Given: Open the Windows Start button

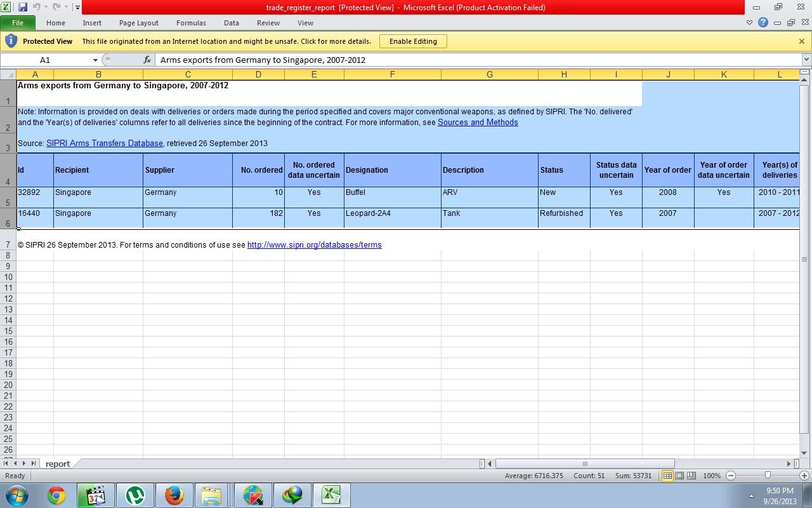Looking at the screenshot, I should pyautogui.click(x=17, y=495).
